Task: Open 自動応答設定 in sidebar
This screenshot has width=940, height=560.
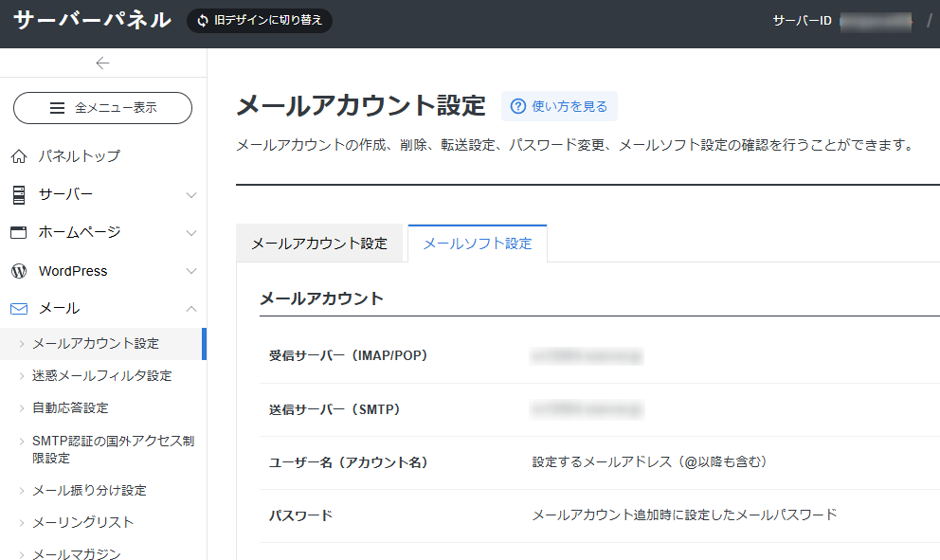Action: click(x=70, y=407)
